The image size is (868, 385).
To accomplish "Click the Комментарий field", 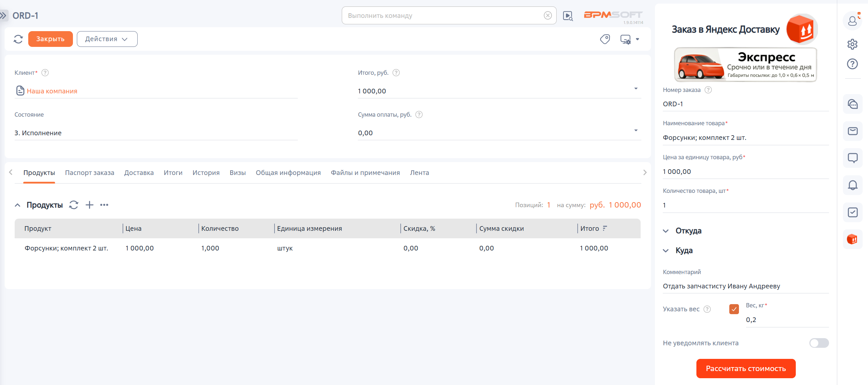I will 746,286.
